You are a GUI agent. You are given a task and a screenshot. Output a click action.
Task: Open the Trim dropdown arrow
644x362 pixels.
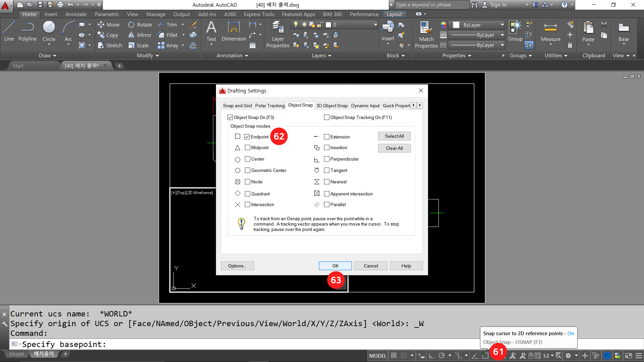click(x=183, y=24)
